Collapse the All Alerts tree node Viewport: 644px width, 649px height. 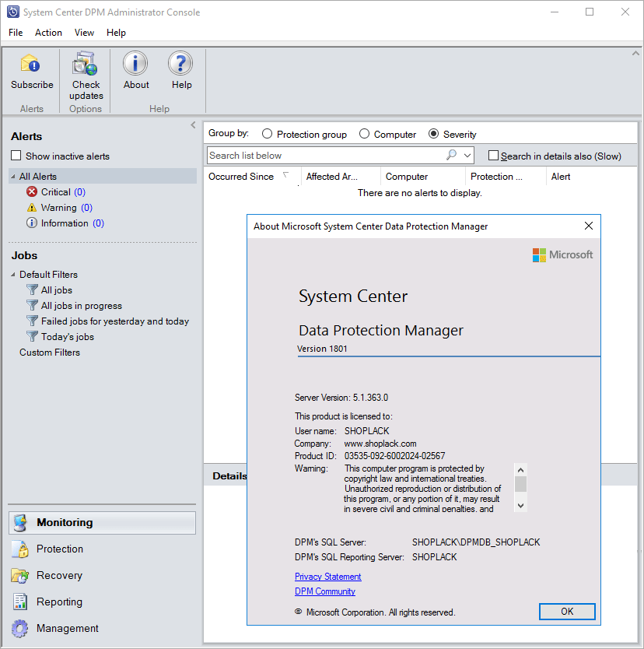pyautogui.click(x=13, y=177)
